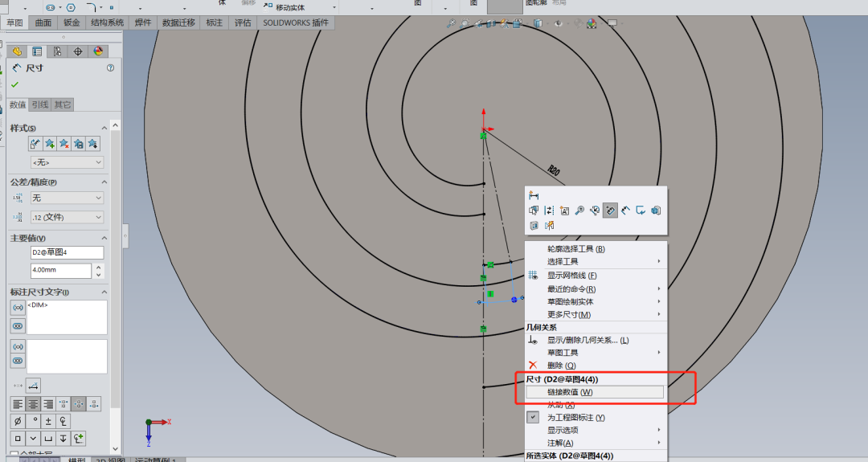Viewport: 868px width, 462px height.
Task: Open the 评估 ribbon tab
Action: 243,22
